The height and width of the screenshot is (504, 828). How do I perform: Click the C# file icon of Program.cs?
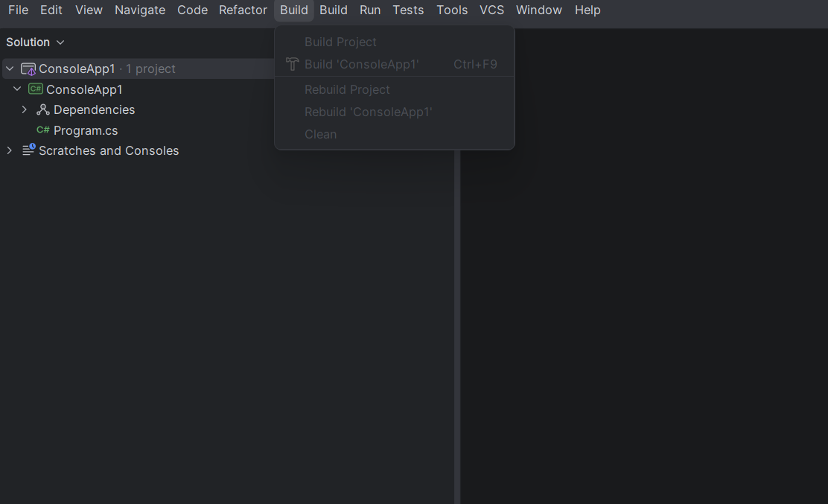[x=42, y=130]
